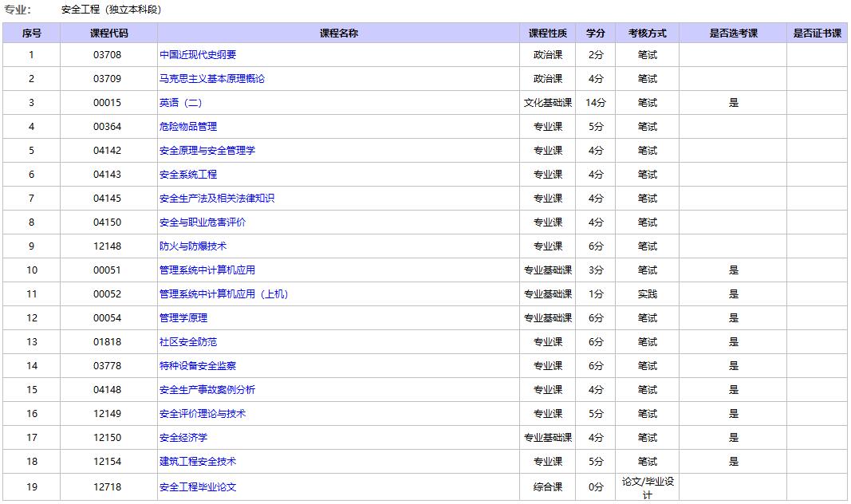Open the 安全生产事故案例分析 link
Screen dimensions: 851x504
(x=207, y=389)
